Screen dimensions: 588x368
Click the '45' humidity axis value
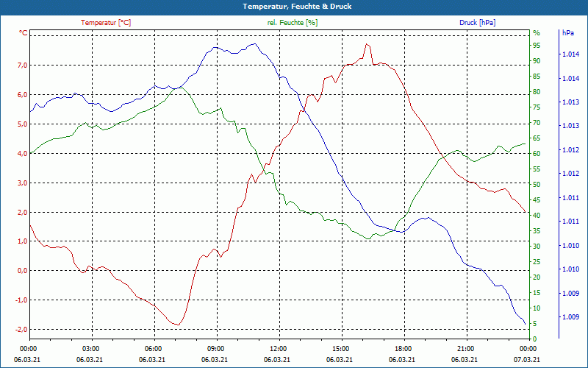pyautogui.click(x=537, y=200)
